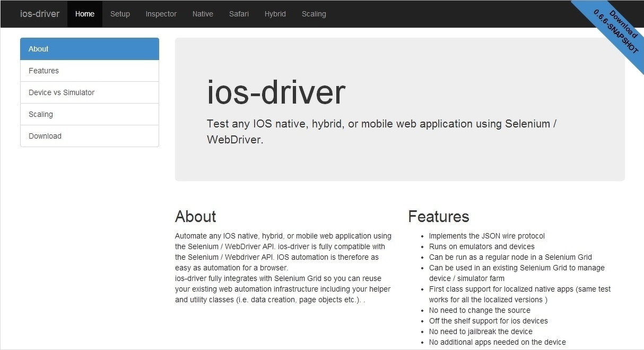The height and width of the screenshot is (350, 644).
Task: Go to the Safari page
Action: (239, 14)
